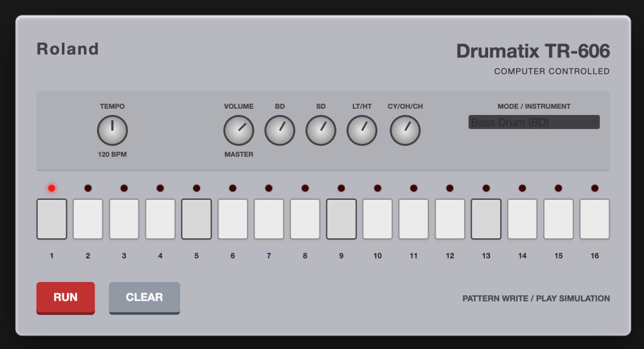
Task: Click the LED above step 13
Action: coord(486,188)
